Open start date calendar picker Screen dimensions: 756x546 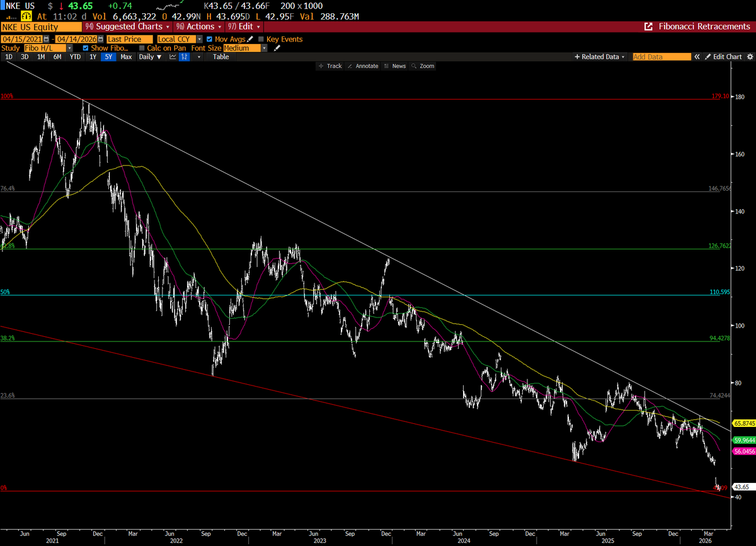coord(47,39)
